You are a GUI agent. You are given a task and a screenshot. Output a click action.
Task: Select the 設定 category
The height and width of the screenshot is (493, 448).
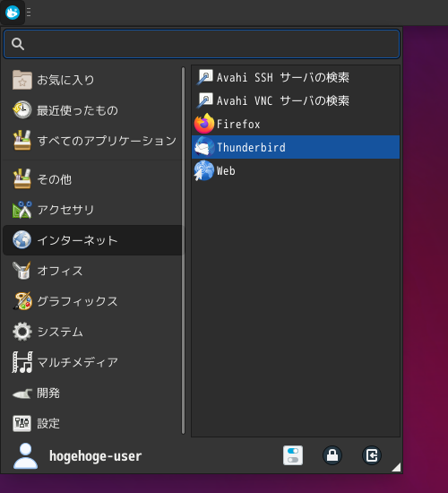(x=92, y=423)
